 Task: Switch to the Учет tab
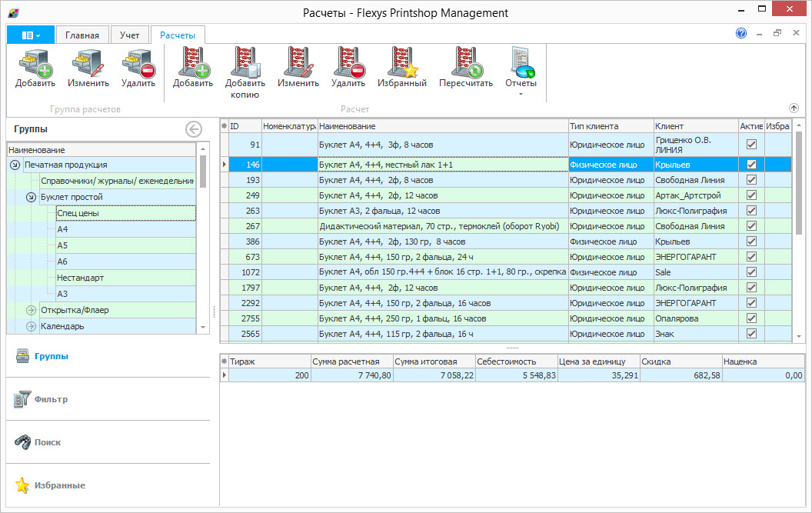coord(129,35)
